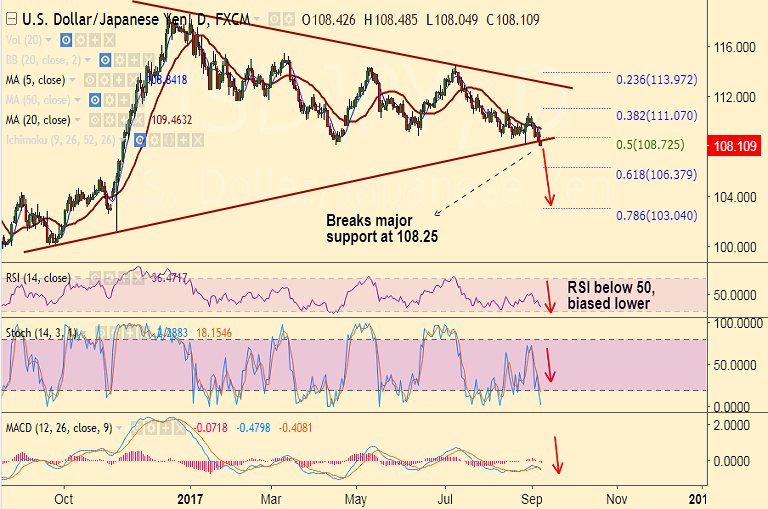Click the plus icon beside BB indicator
This screenshot has height=509, width=768.
point(134,60)
